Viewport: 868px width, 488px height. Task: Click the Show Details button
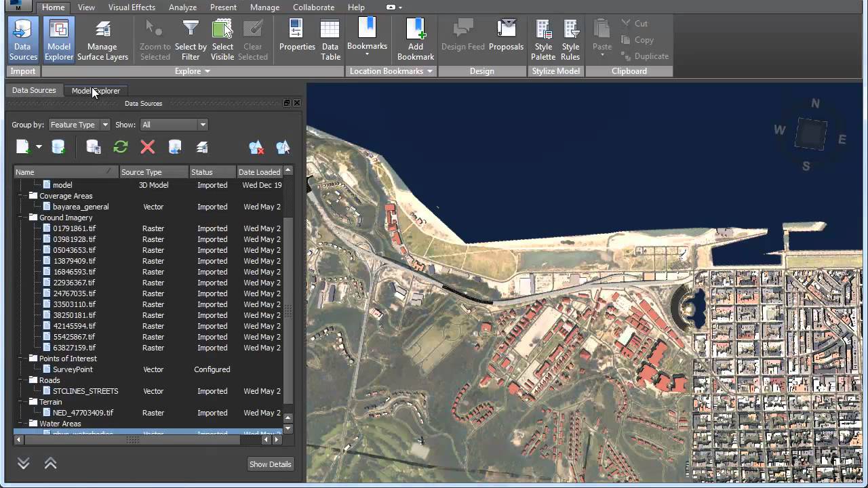[270, 464]
